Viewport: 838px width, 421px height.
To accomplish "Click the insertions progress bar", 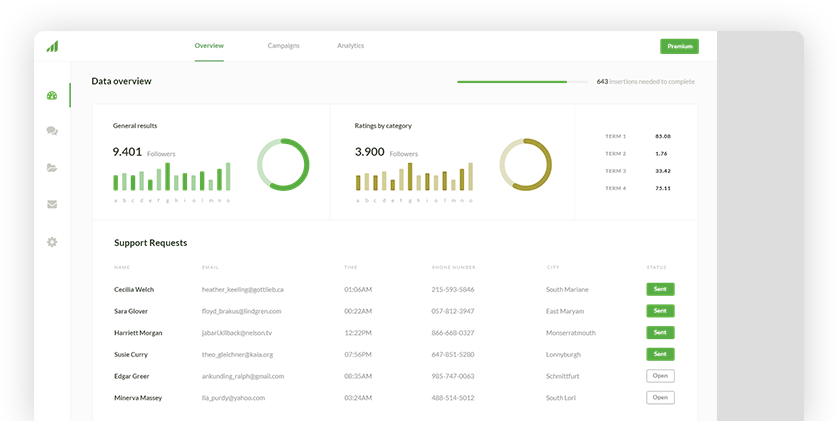I will point(522,82).
